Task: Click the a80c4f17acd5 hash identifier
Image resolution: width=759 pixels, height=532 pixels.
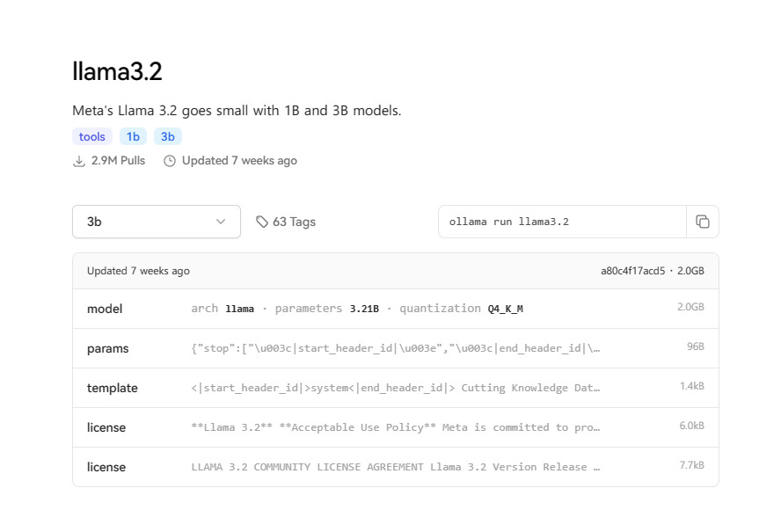Action: click(632, 271)
